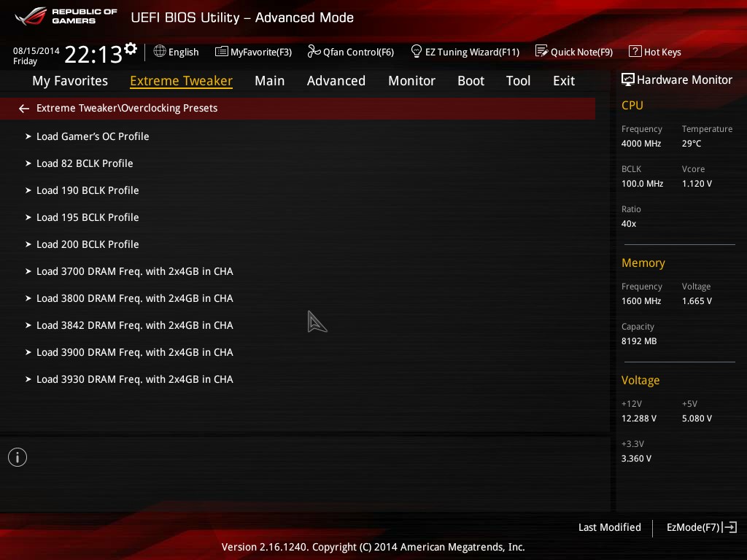Click the Quick Note notepad icon
The width and height of the screenshot is (747, 560).
coord(541,51)
